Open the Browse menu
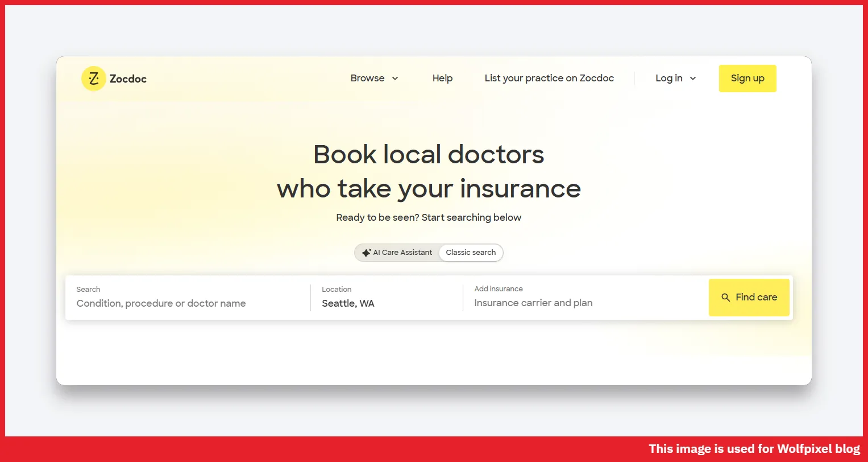 375,79
